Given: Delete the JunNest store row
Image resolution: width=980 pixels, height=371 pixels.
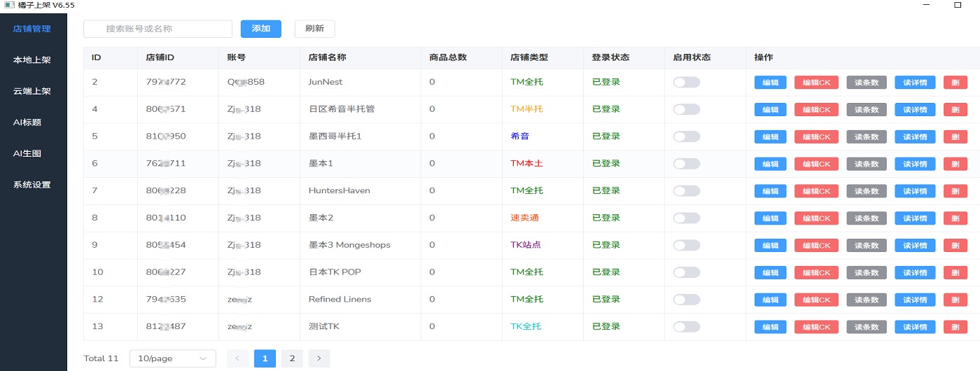Looking at the screenshot, I should [955, 83].
